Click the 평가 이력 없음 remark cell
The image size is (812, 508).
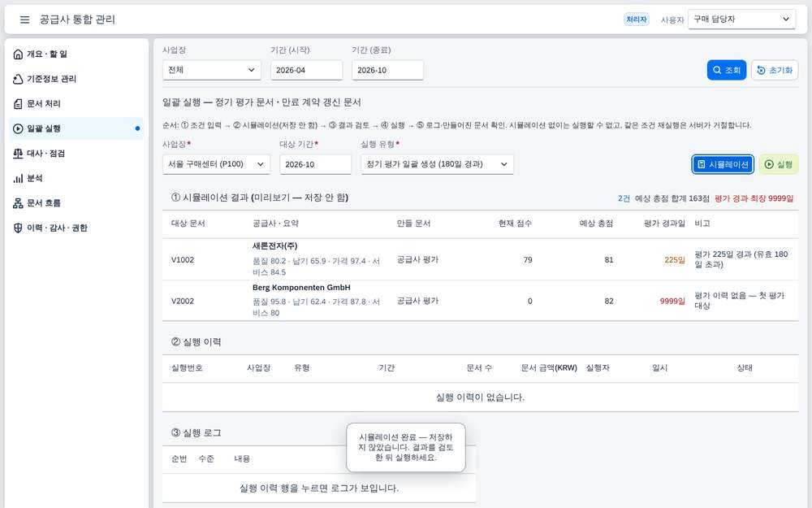coord(740,301)
